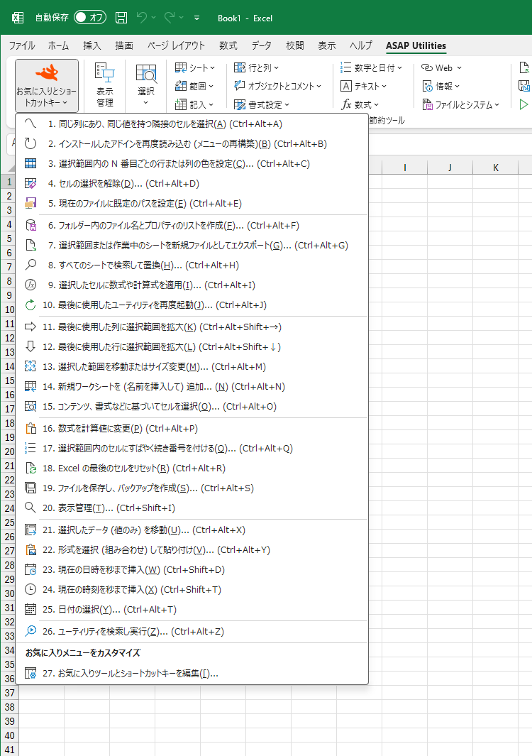Click down arrow icon for item 12 行に拡大

pyautogui.click(x=31, y=346)
